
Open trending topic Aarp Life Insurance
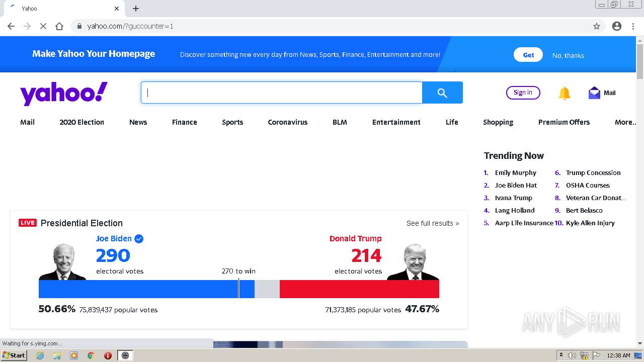[524, 223]
